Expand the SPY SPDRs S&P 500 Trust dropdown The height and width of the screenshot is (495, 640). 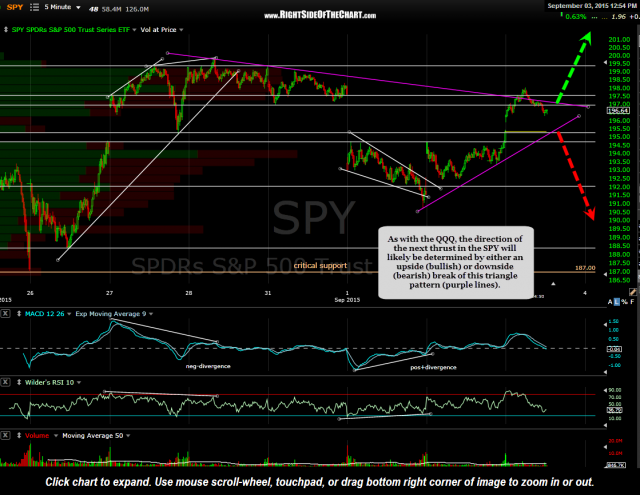click(x=134, y=30)
